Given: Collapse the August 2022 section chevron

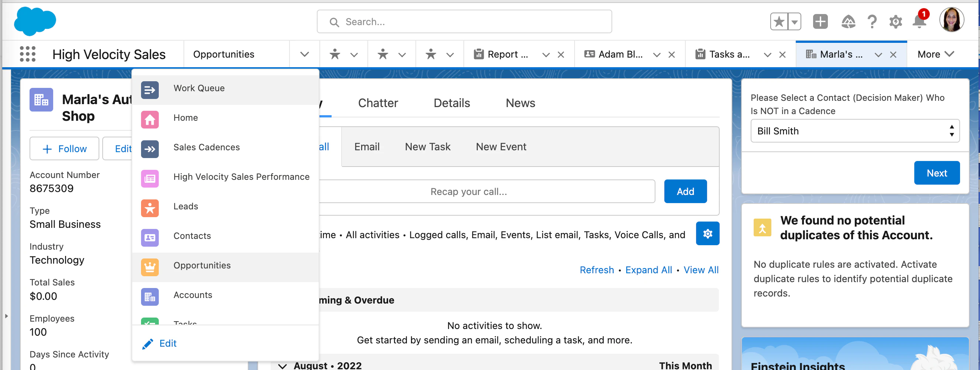Looking at the screenshot, I should point(282,366).
